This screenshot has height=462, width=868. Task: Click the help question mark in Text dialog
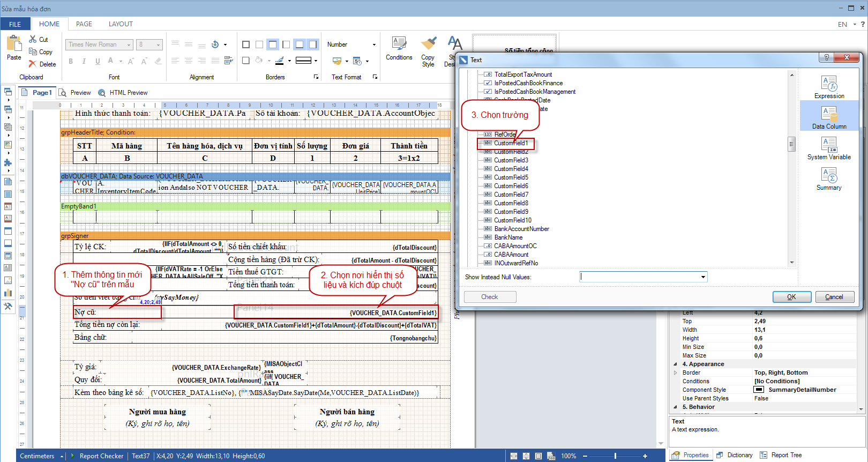tap(827, 57)
